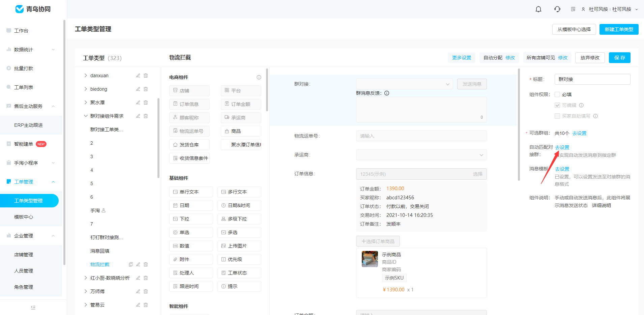This screenshot has height=315, width=644.
Task: Add the 店铺 e-commerce component
Action: 189,91
